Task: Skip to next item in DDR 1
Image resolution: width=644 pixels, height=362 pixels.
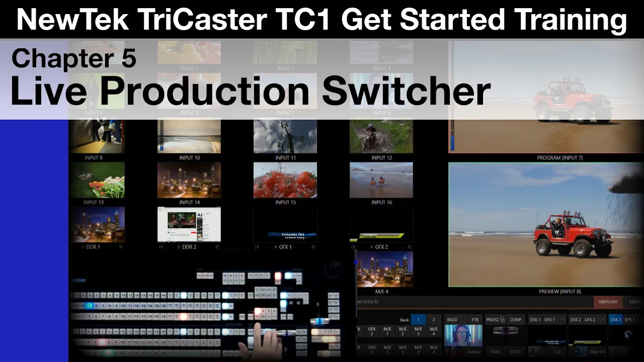Action: click(121, 247)
